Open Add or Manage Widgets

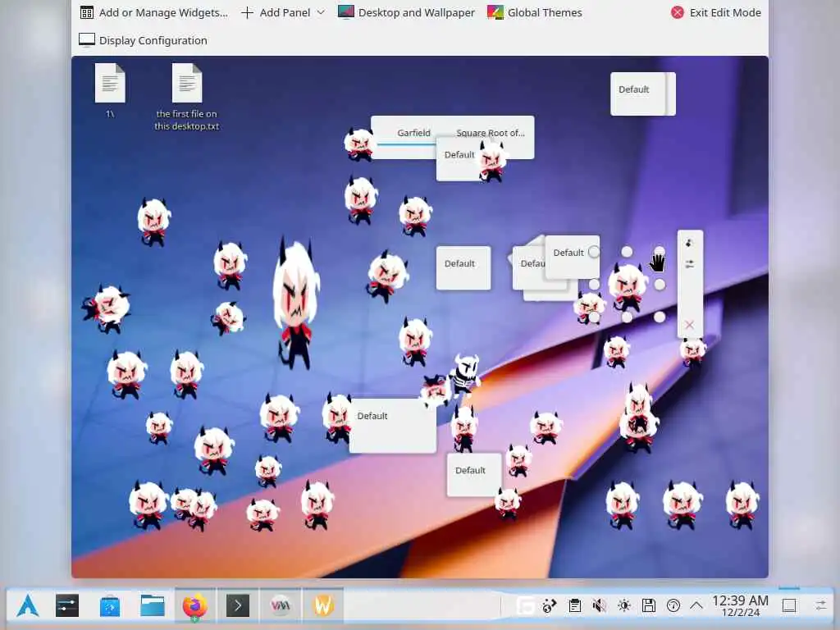click(153, 12)
